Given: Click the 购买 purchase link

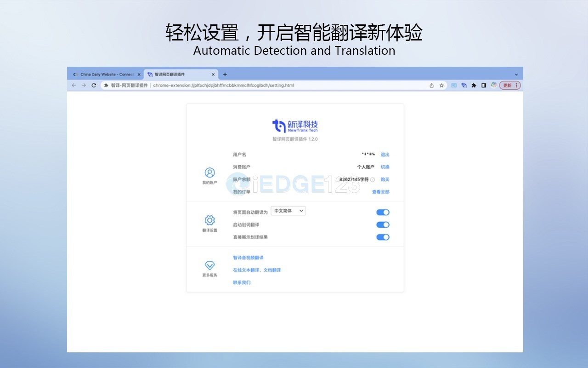Looking at the screenshot, I should [x=385, y=179].
